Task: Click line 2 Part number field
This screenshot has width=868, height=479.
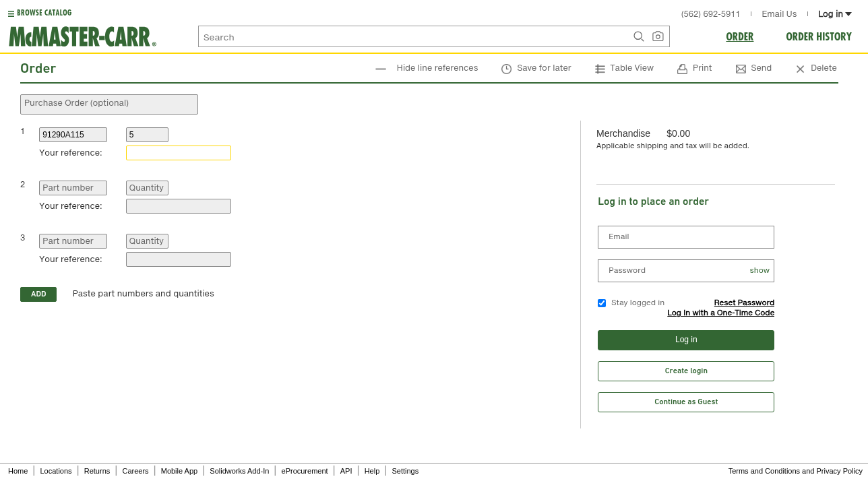Action: 73,188
